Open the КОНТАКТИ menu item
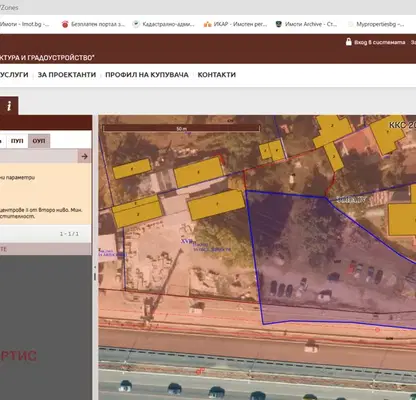The width and height of the screenshot is (416, 400). coord(217,75)
